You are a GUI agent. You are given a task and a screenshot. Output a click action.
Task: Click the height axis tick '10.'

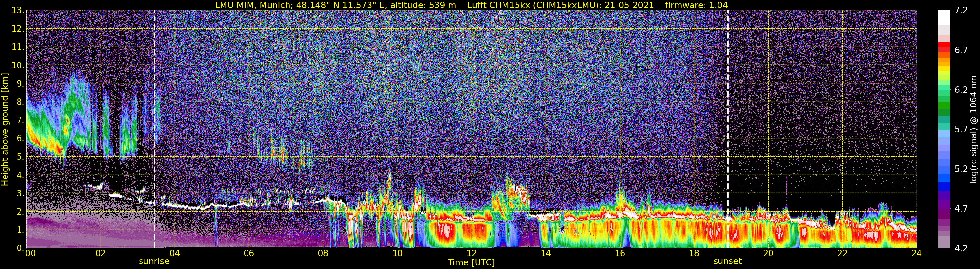coord(18,65)
